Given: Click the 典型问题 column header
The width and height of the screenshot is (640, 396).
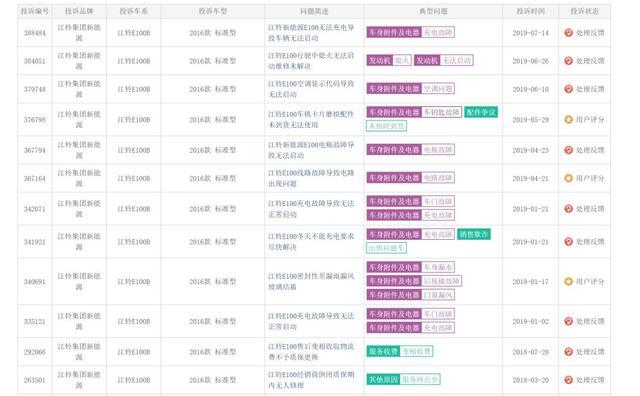Looking at the screenshot, I should pos(433,11).
